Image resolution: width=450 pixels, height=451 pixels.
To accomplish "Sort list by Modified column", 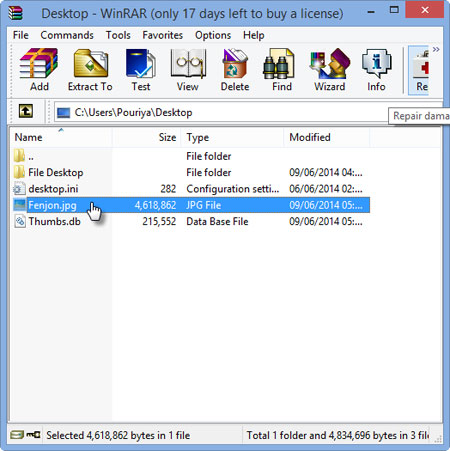I will point(327,137).
